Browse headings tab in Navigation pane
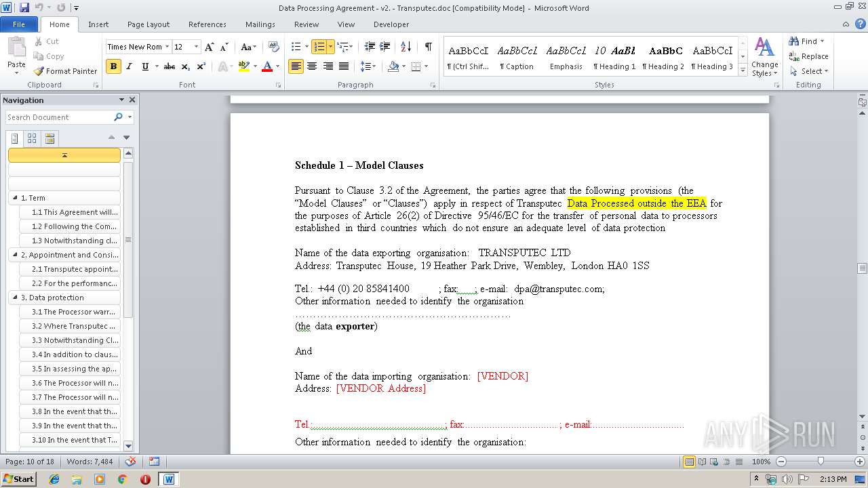 pos(15,138)
